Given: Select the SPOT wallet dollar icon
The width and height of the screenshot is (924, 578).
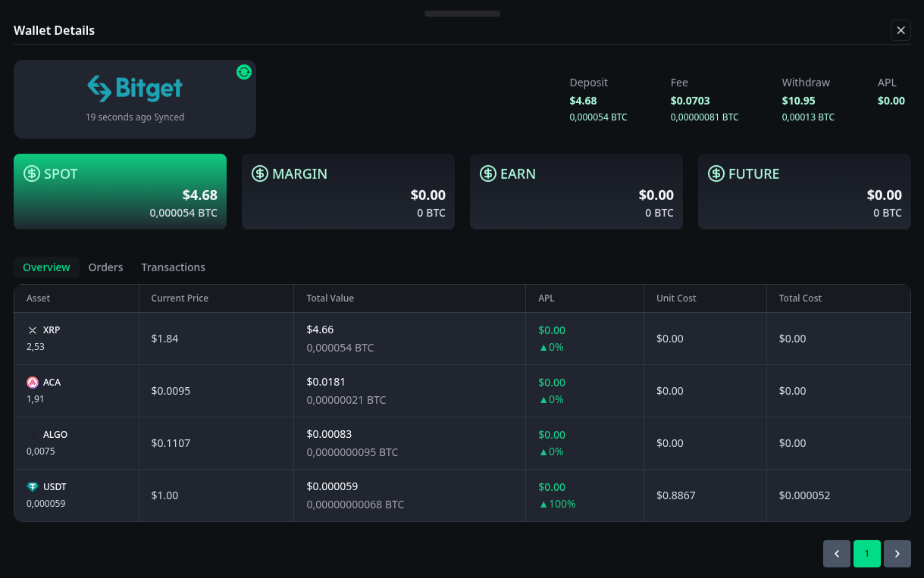Looking at the screenshot, I should pos(31,173).
